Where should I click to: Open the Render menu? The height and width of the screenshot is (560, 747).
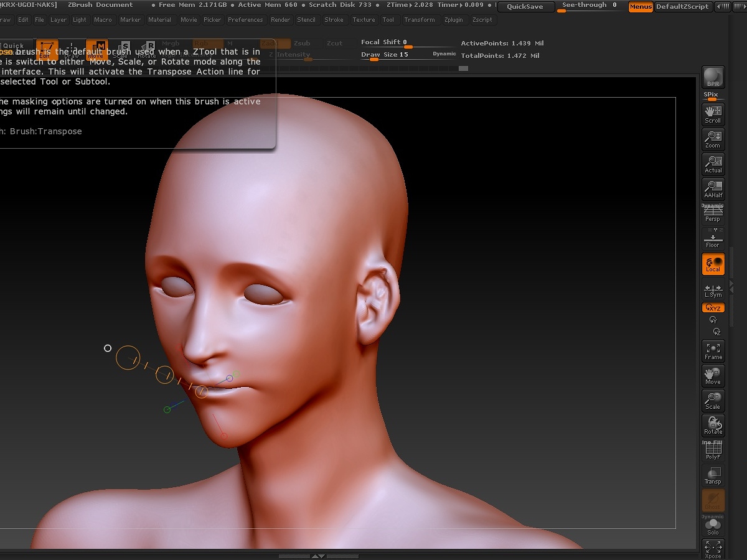[x=280, y=20]
